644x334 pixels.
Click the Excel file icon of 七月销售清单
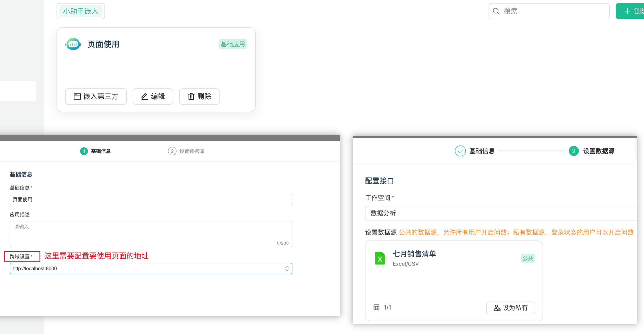[380, 258]
